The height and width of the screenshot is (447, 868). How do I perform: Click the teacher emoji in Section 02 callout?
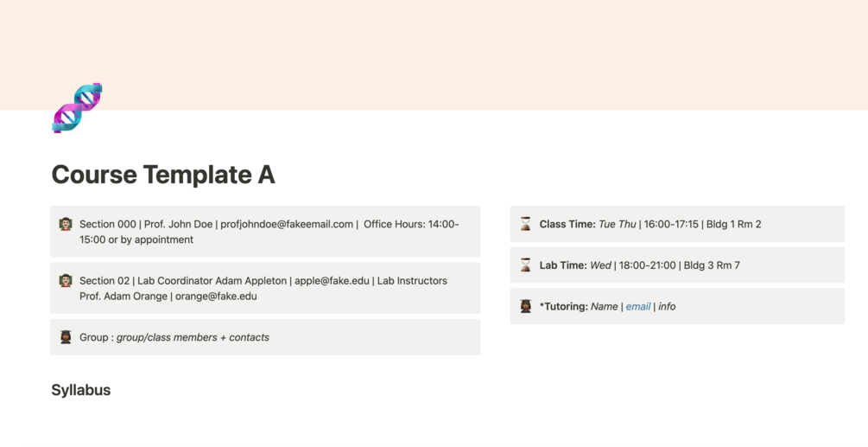point(66,281)
